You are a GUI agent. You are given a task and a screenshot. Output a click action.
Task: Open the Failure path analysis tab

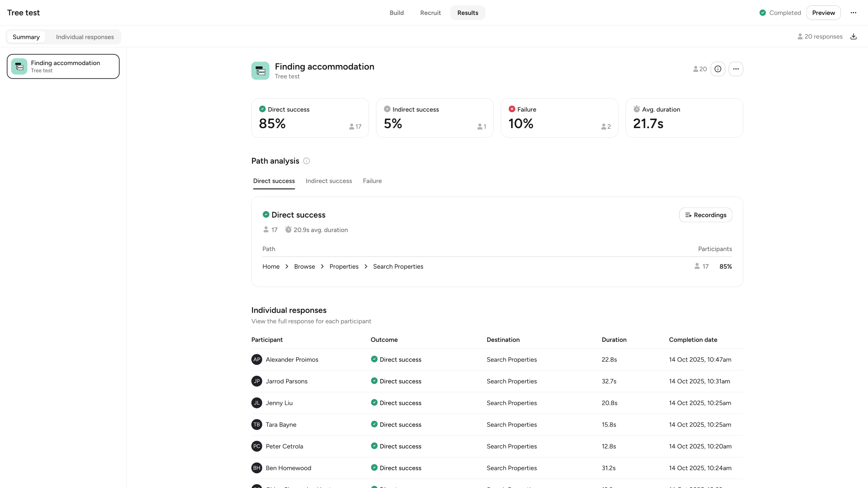[372, 181]
